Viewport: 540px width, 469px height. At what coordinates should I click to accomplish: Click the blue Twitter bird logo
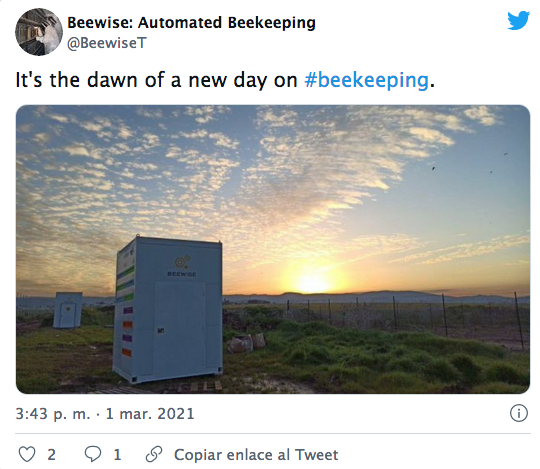[518, 20]
